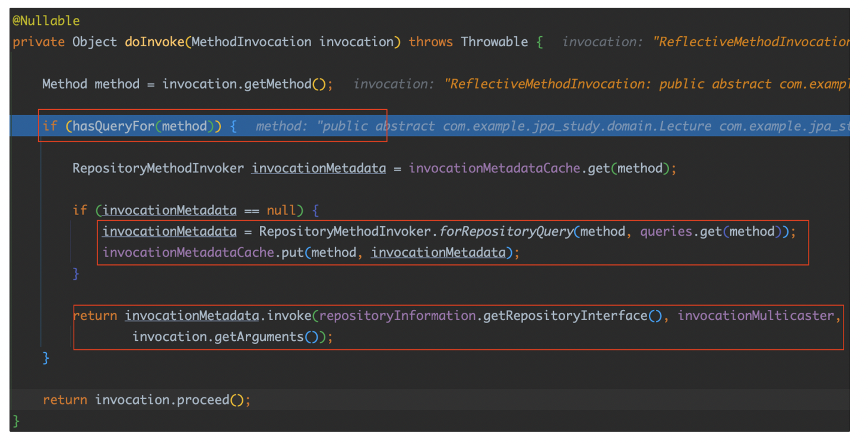
Task: Click the invoke call on invocationMetadata
Action: click(289, 316)
